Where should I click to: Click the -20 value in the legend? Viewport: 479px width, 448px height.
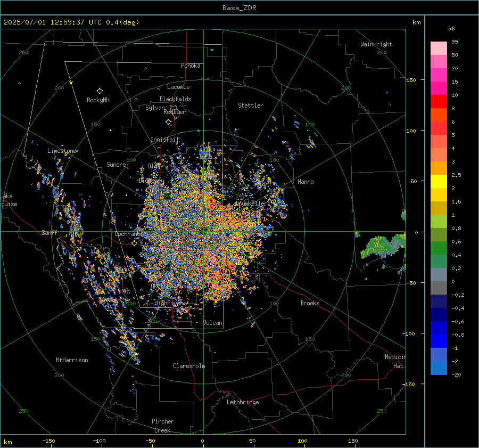point(457,375)
